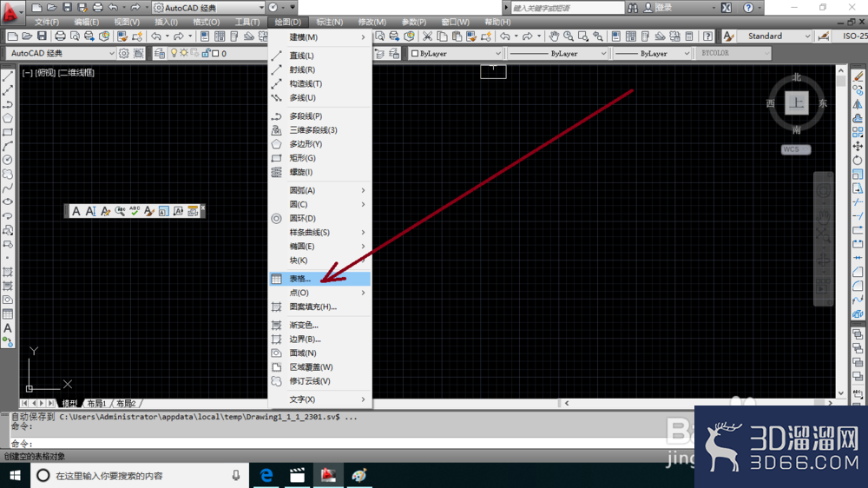Select the Table tool in Draw toolbar
Viewport: 868px width, 488px height.
8,313
